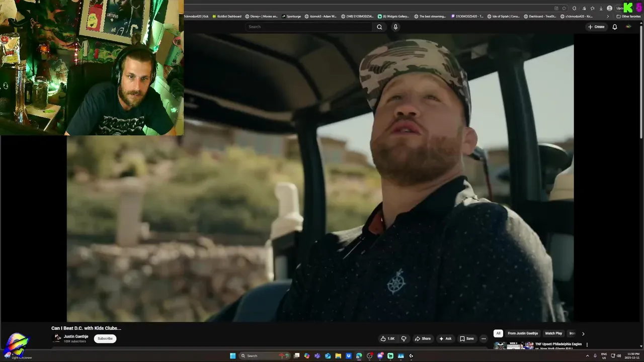
Task: Open the Justin Gaethje channel name link
Action: tap(76, 336)
